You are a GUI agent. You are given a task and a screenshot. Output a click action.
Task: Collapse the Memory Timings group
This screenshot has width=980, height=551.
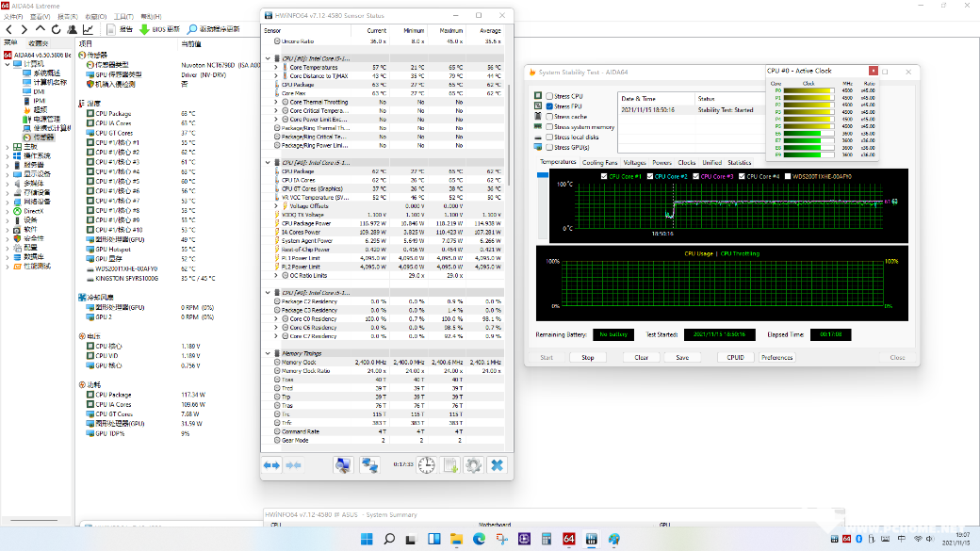[269, 353]
